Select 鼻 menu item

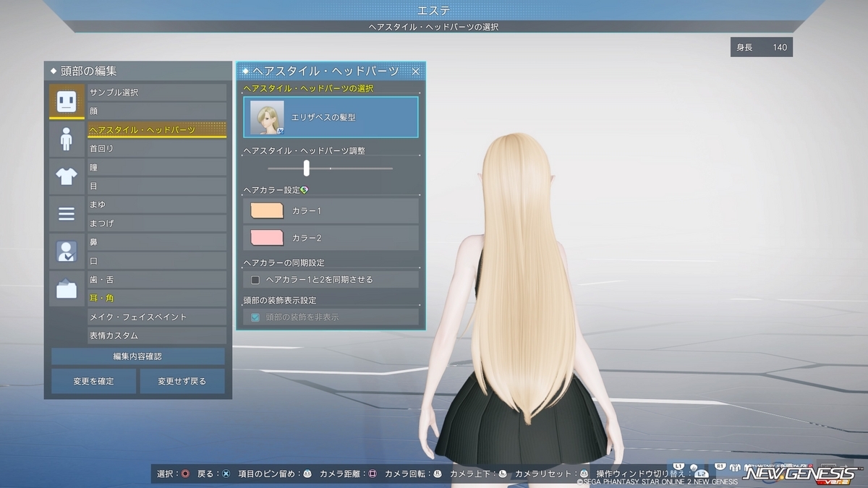[157, 242]
